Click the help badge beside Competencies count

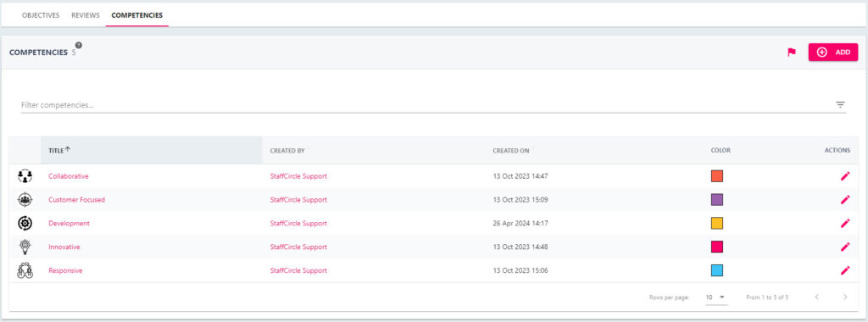pos(79,46)
